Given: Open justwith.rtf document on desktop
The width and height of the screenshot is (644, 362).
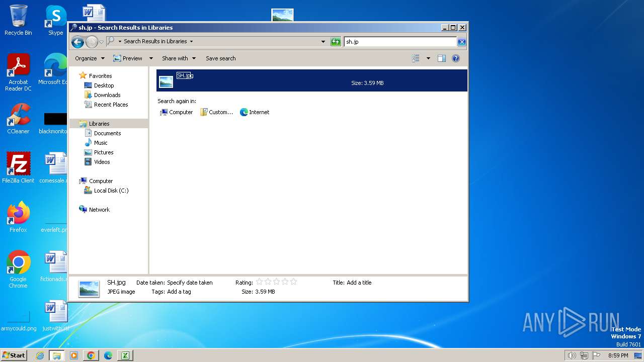Looking at the screenshot, I should click(x=55, y=316).
